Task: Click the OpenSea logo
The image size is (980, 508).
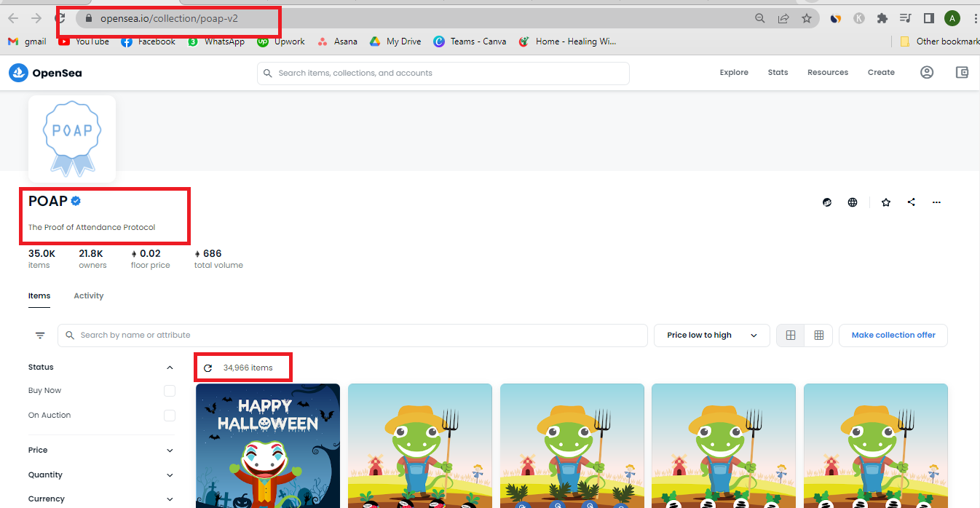Action: (45, 73)
